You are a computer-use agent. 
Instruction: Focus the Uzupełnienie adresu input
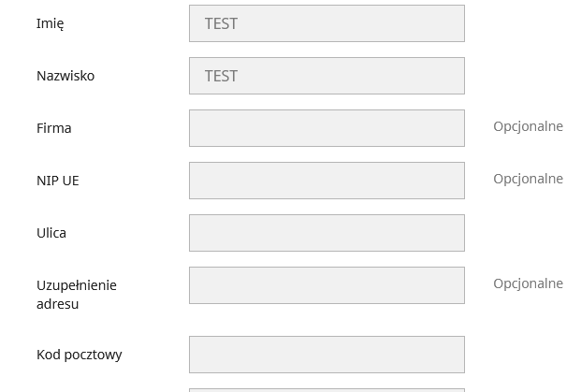point(327,285)
